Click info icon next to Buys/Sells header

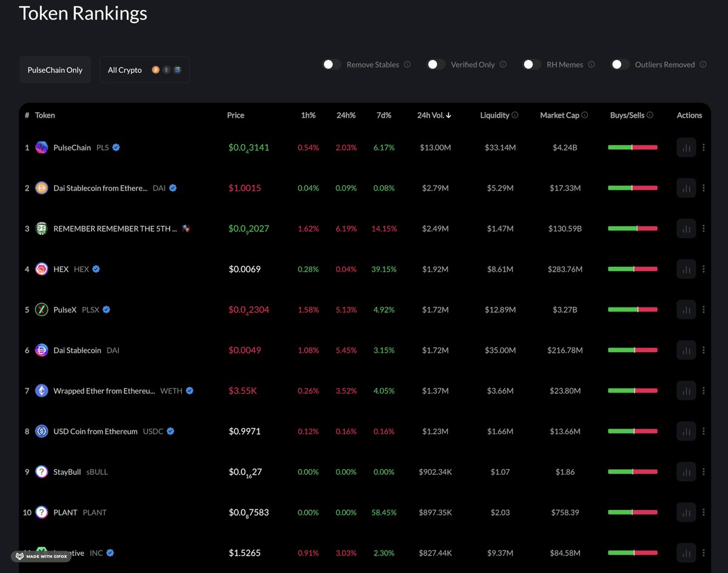(x=650, y=115)
